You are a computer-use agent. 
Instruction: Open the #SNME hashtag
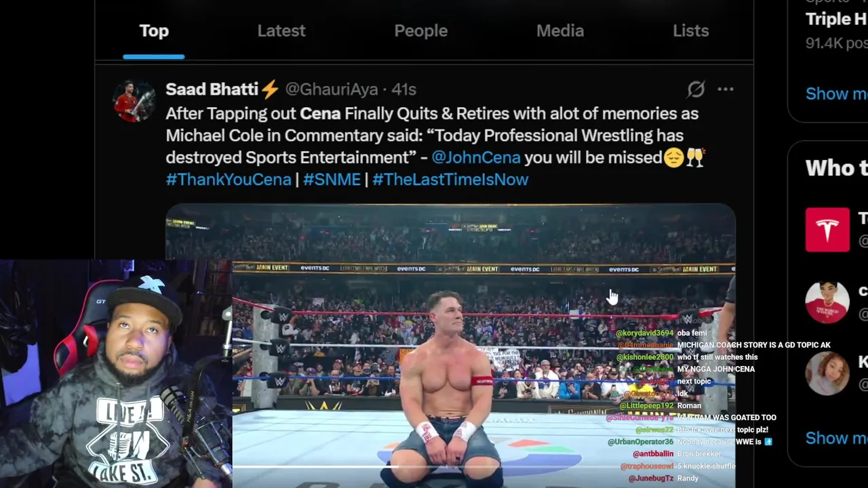click(x=332, y=180)
